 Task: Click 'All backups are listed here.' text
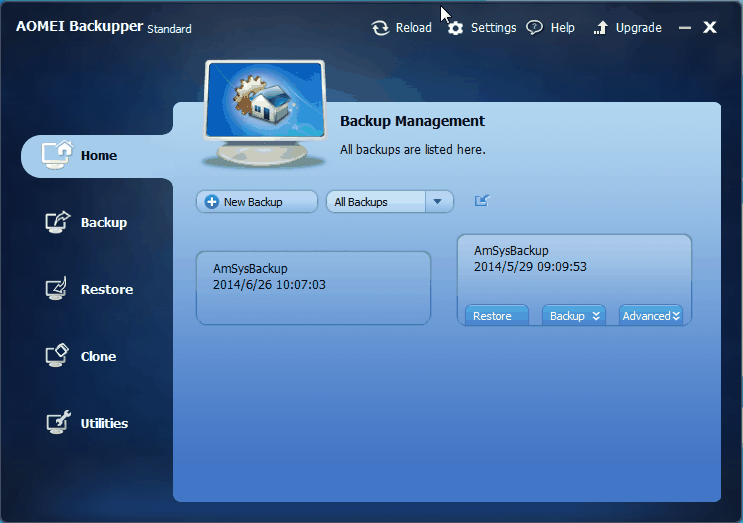coord(412,150)
